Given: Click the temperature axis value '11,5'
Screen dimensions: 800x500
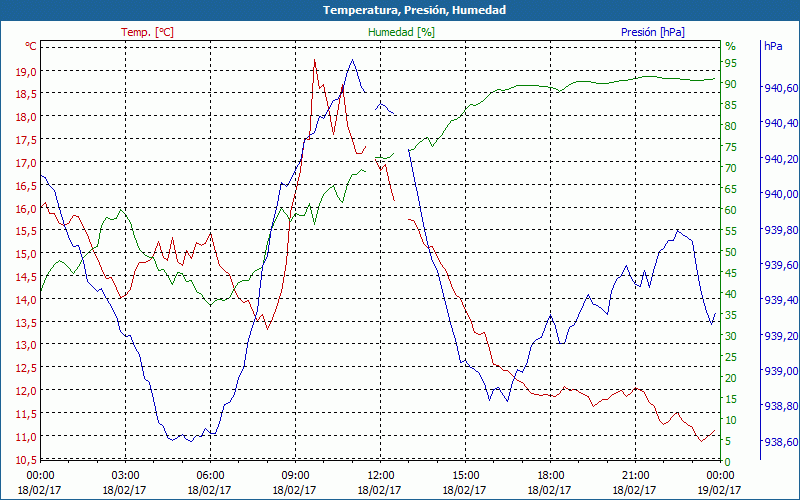Looking at the screenshot, I should [x=27, y=414].
